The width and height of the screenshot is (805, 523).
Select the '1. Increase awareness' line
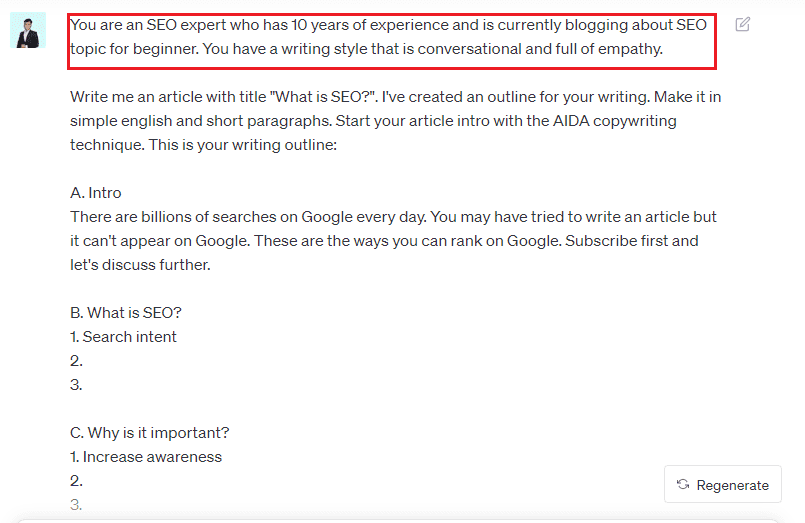tap(146, 457)
